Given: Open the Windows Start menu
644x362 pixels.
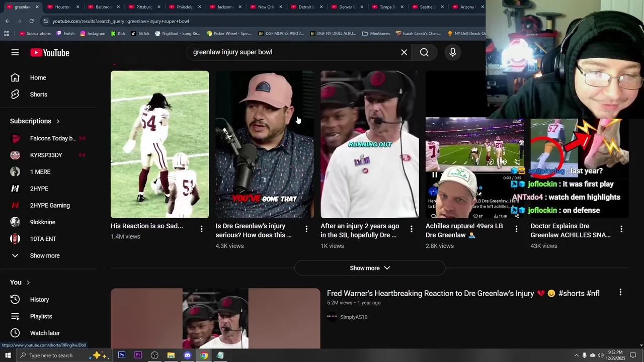Looking at the screenshot, I should click(x=8, y=355).
